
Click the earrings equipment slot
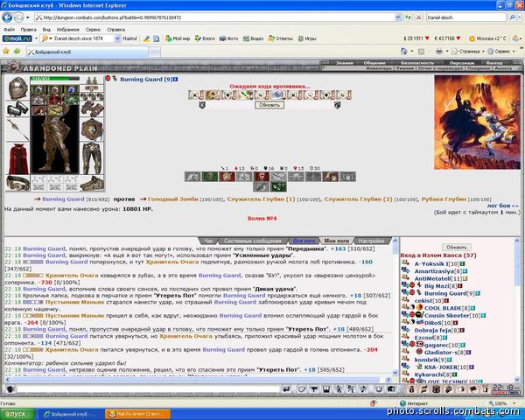click(x=92, y=80)
